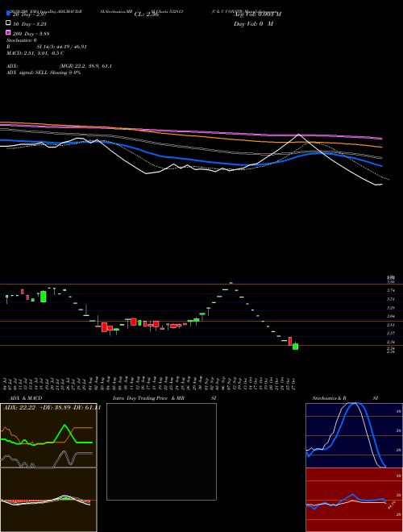Click the white 50 Day legend swatch
Viewport: 403px width, 532px height.
pyautogui.click(x=8, y=23)
